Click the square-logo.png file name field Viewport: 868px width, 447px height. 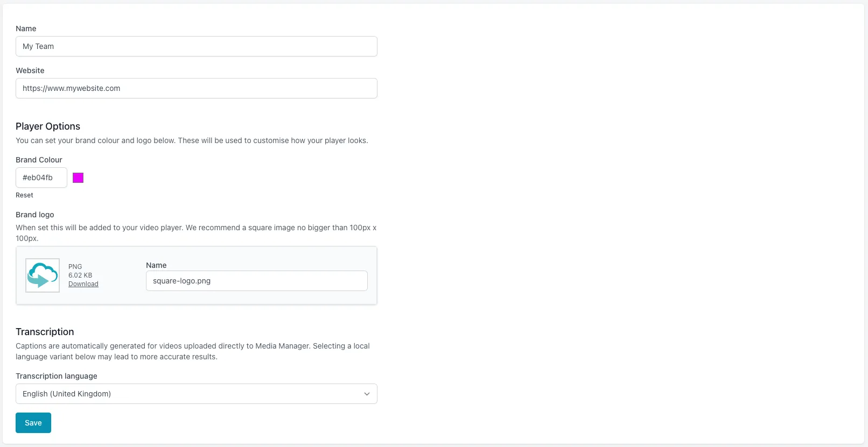256,281
